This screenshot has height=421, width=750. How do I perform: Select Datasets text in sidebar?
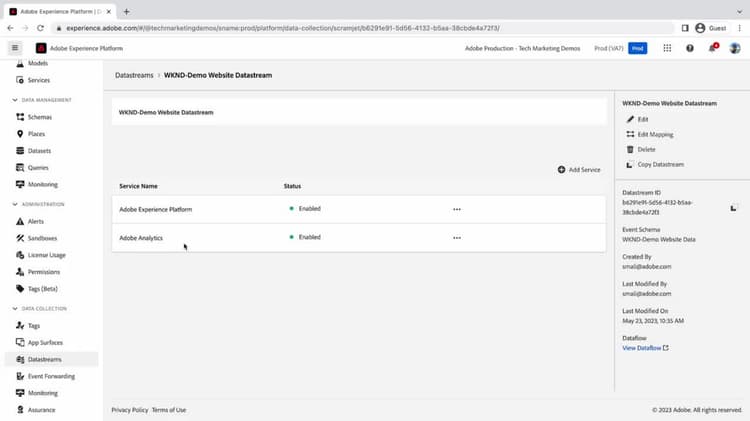coord(39,151)
